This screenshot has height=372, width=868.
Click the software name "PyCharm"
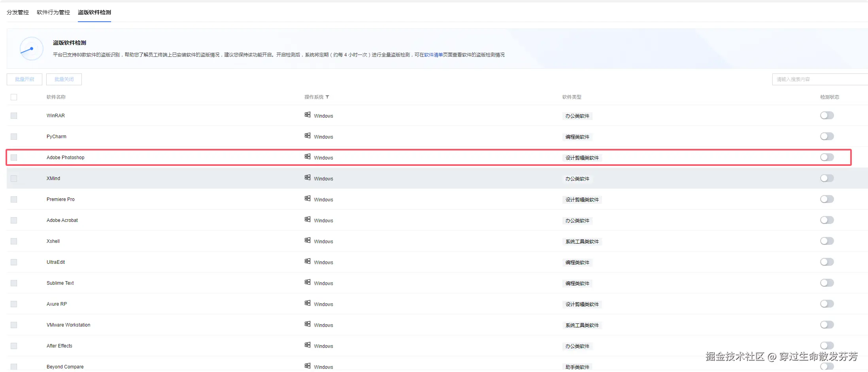[57, 137]
